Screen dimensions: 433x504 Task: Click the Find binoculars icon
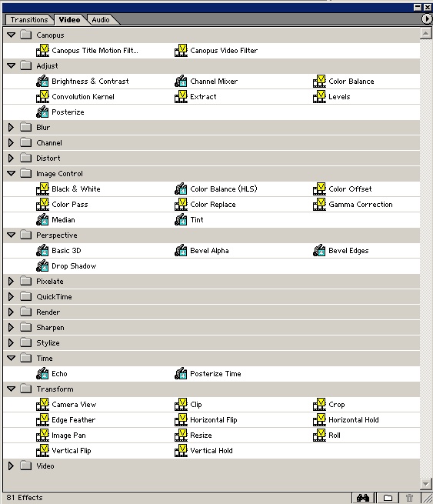(363, 498)
